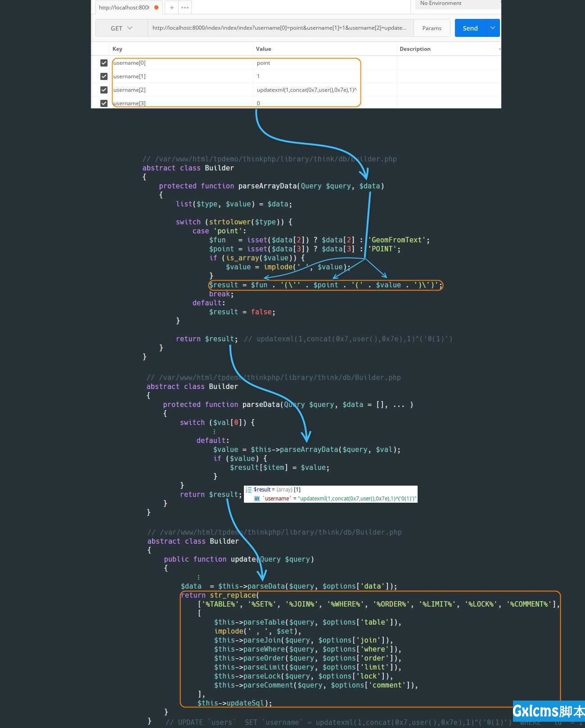Edit the username[3] key cell
Screen dimensions: 585x728
click(x=181, y=103)
